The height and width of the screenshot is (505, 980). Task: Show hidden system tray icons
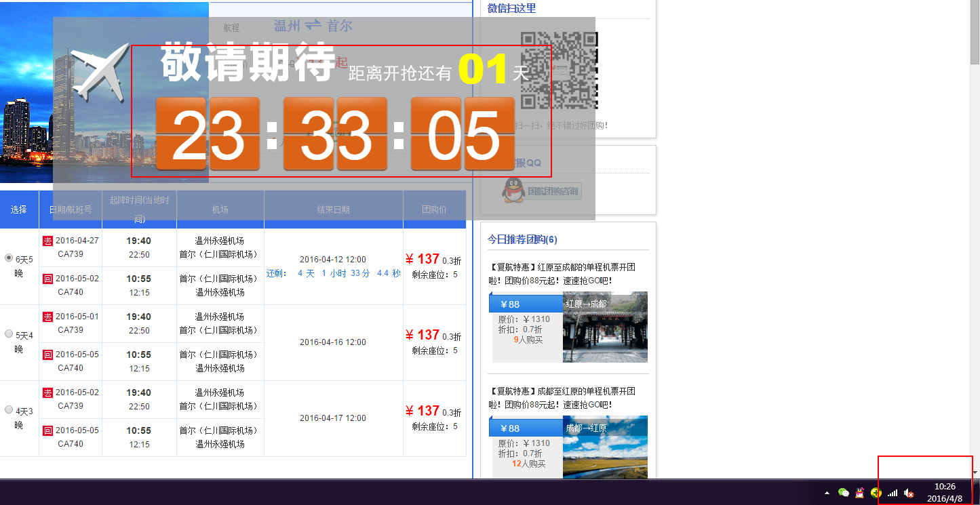(x=827, y=493)
